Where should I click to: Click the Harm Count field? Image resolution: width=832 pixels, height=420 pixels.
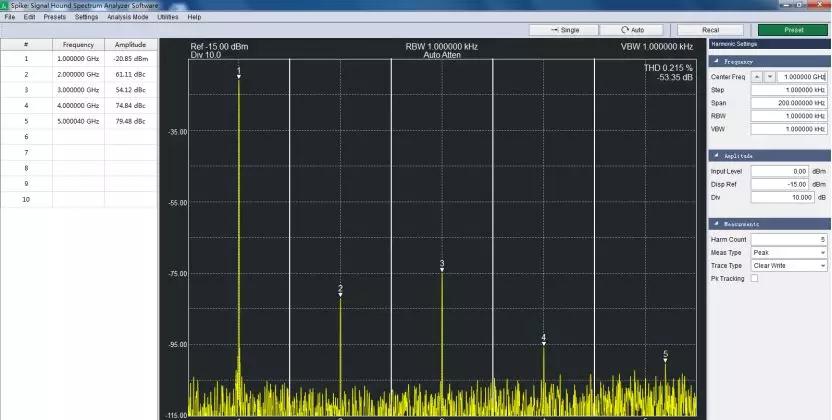click(x=789, y=240)
